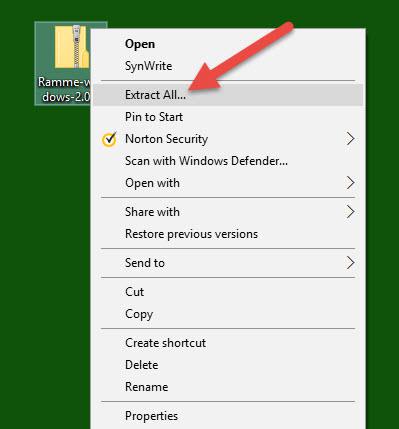The width and height of the screenshot is (399, 429).
Task: Expand the Open with submenu arrow
Action: tap(350, 183)
